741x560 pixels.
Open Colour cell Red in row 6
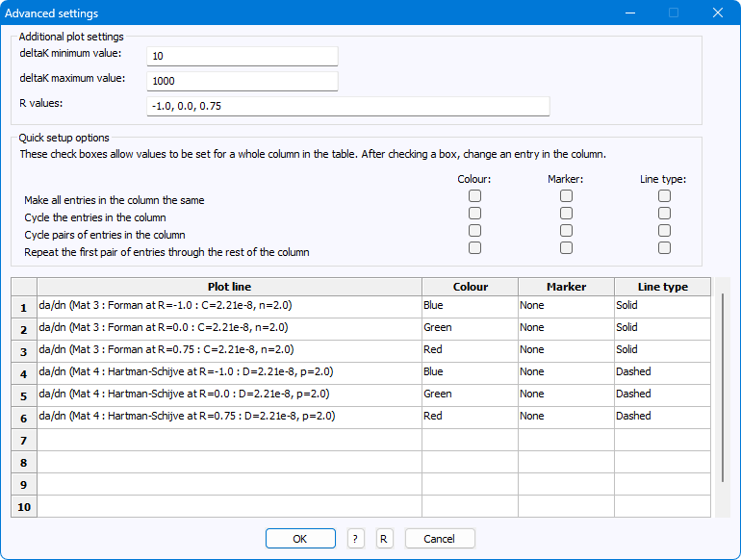click(x=471, y=418)
